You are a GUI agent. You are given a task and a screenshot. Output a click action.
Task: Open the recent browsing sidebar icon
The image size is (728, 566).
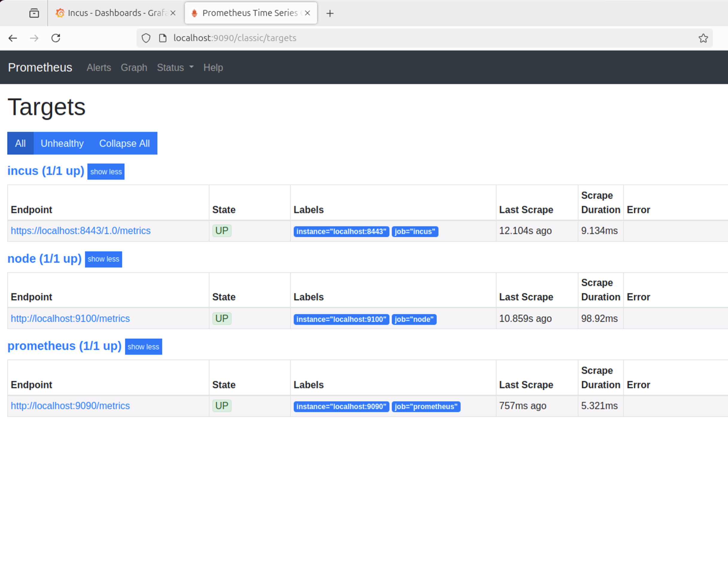[x=34, y=13]
